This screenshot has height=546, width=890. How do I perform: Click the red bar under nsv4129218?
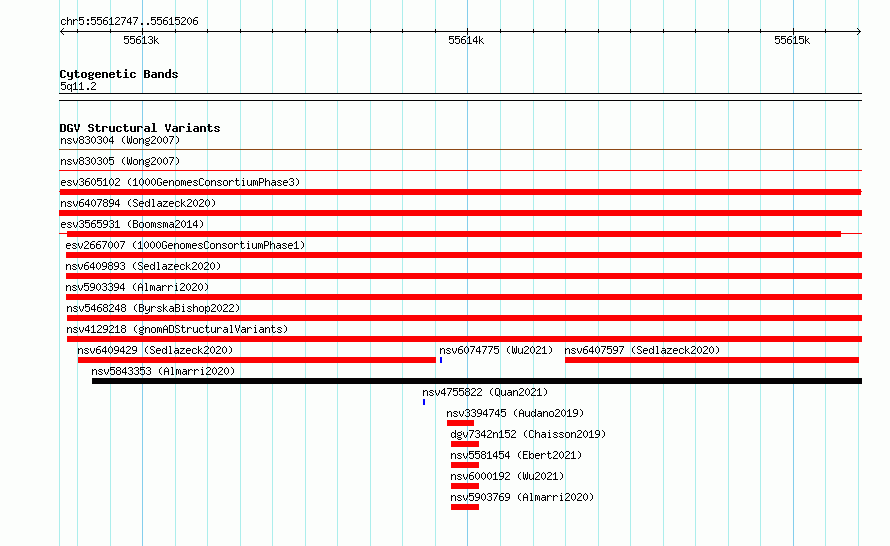click(x=464, y=339)
